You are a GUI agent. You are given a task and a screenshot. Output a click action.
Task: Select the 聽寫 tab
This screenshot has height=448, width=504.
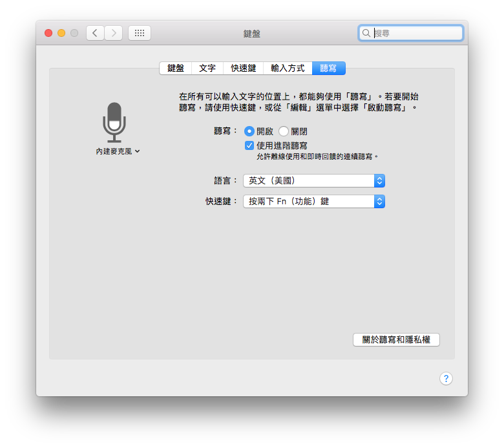tap(328, 68)
